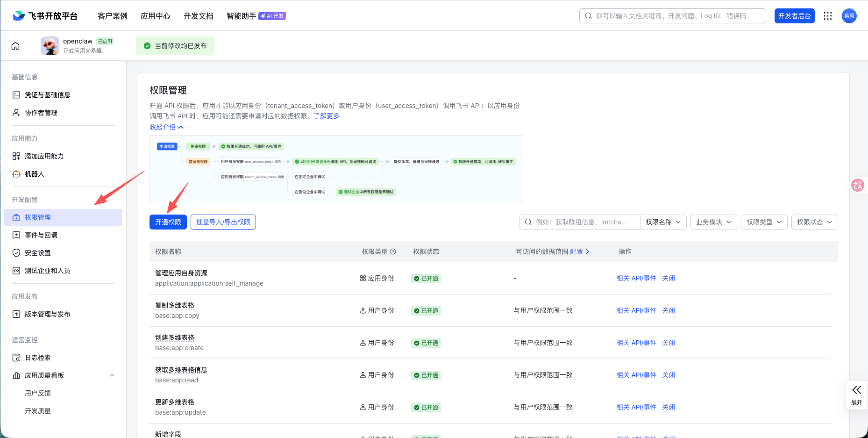
Task: Open the 权限名称 search type dropdown
Action: click(663, 222)
